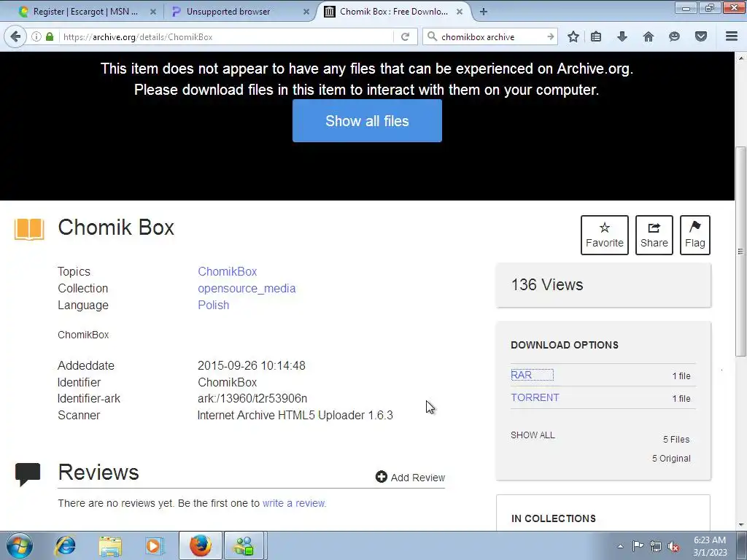Image resolution: width=747 pixels, height=560 pixels.
Task: Click the Chomik Box page title
Action: pyautogui.click(x=116, y=227)
